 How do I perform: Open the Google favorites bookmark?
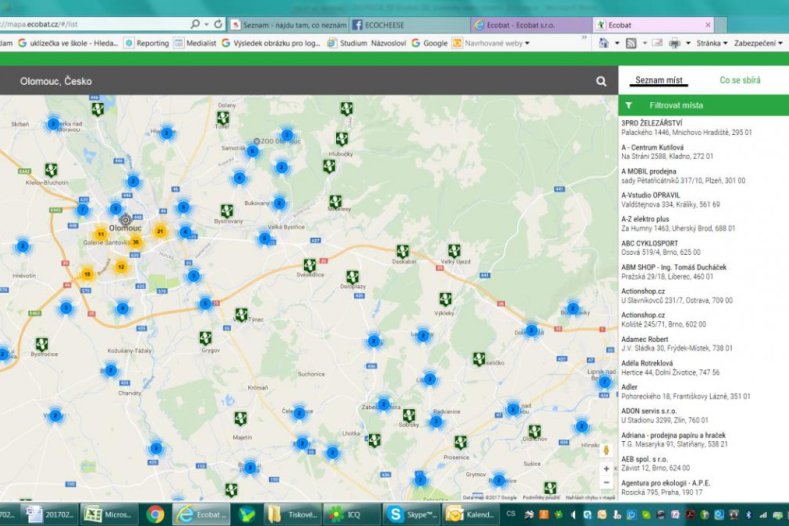click(x=430, y=43)
